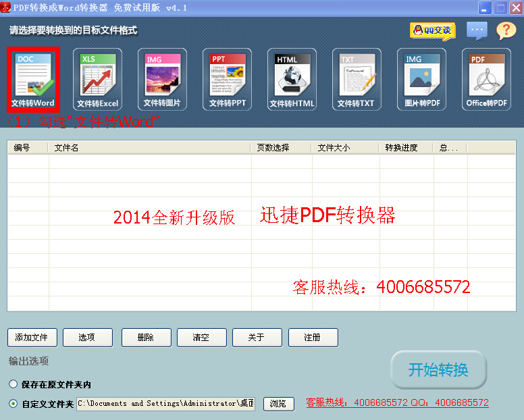The image size is (524, 420).
Task: Click the 客服热线 QQ link at bottom
Action: point(397,402)
